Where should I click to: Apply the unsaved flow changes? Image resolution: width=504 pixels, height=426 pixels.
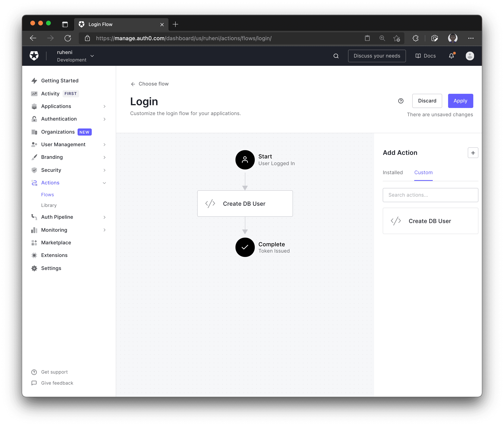[460, 101]
